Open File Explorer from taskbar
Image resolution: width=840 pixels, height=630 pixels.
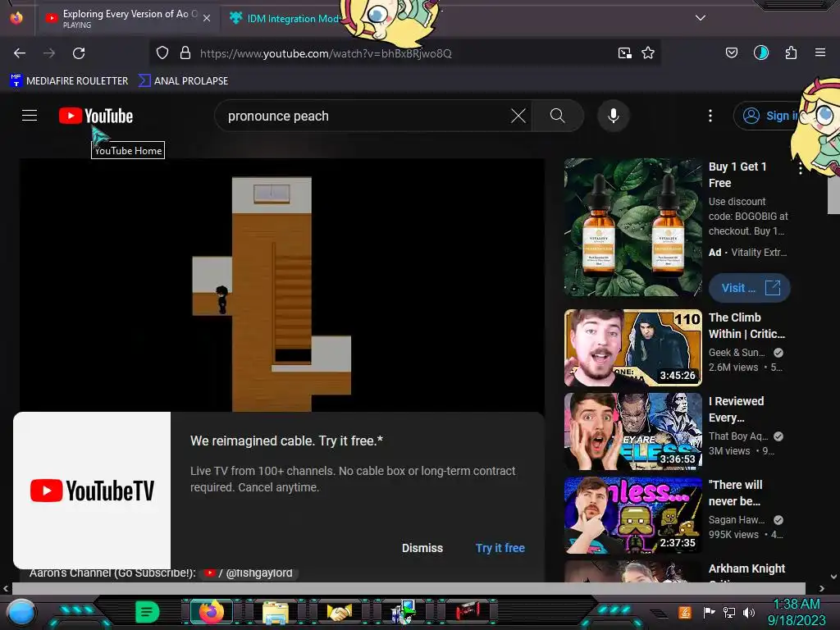point(276,612)
